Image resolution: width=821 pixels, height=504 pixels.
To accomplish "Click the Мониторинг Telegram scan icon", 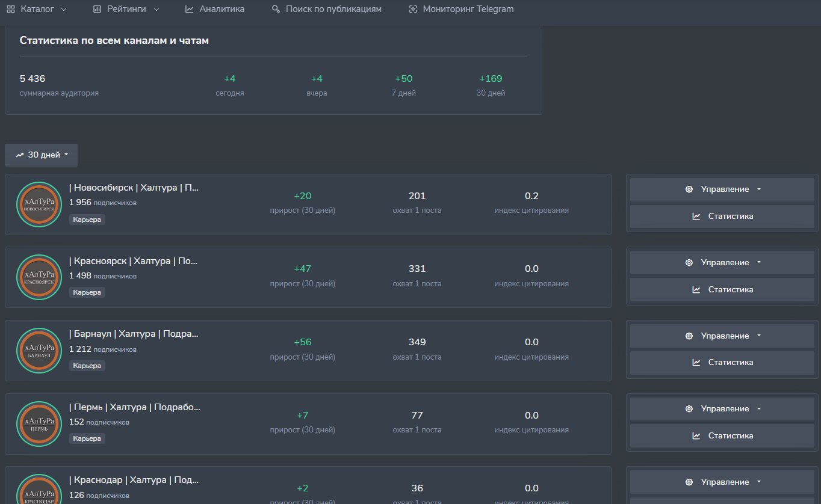I will [413, 10].
